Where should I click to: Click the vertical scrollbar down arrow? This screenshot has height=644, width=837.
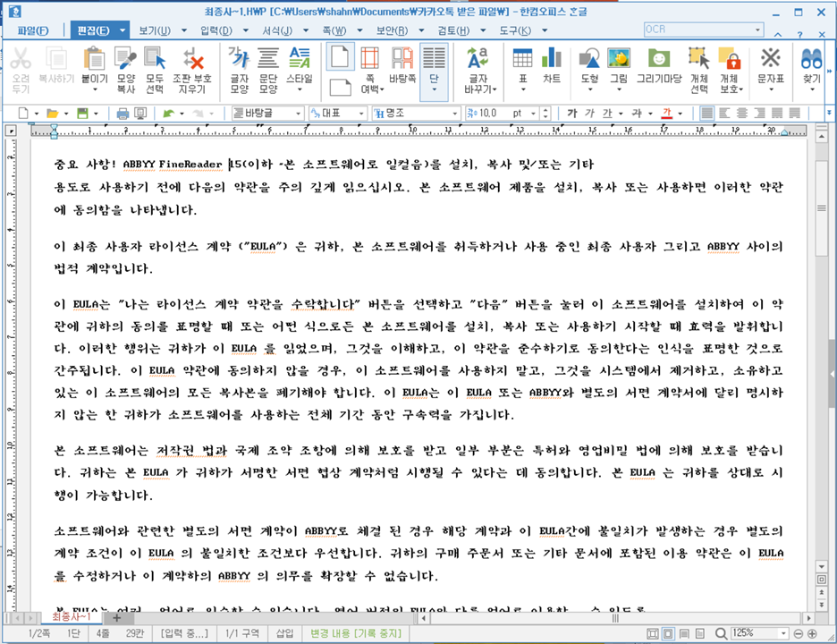coord(822,566)
